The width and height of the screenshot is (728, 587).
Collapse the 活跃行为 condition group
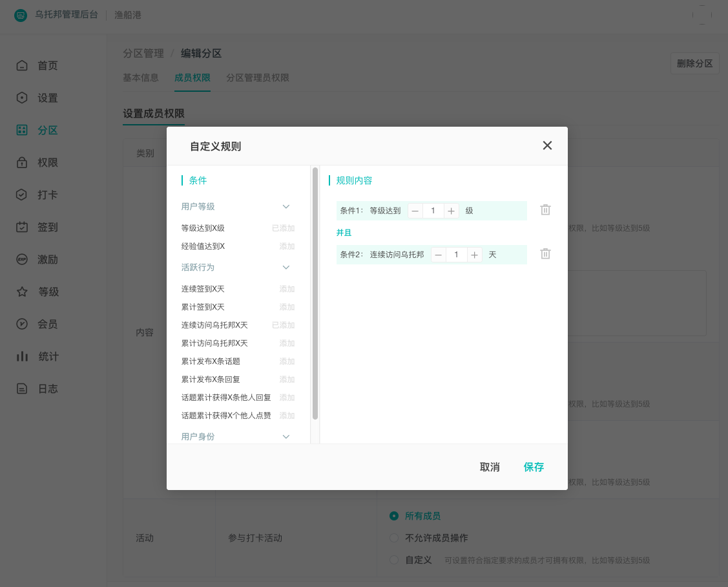pyautogui.click(x=286, y=267)
